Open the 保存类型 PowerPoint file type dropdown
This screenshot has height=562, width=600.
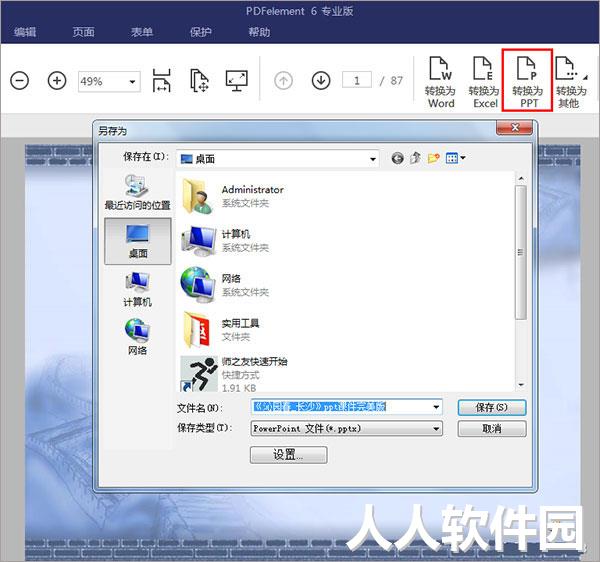coord(346,428)
